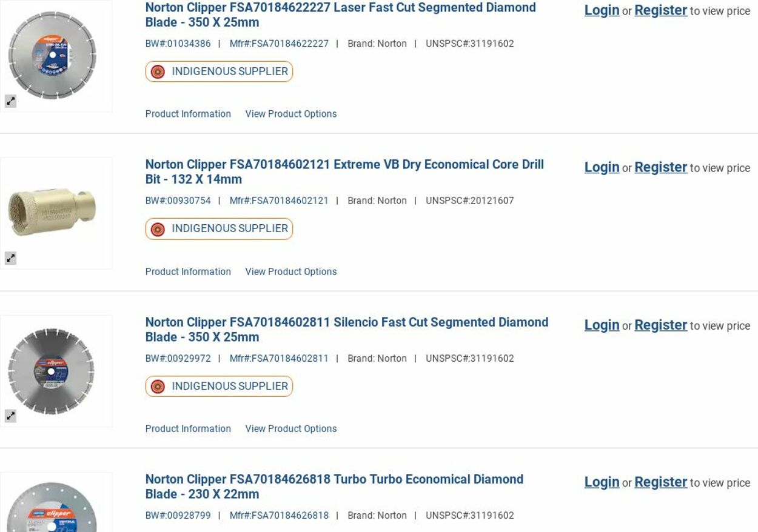Image resolution: width=758 pixels, height=532 pixels.
Task: Show Product Information for Silencio blade
Action: 188,428
